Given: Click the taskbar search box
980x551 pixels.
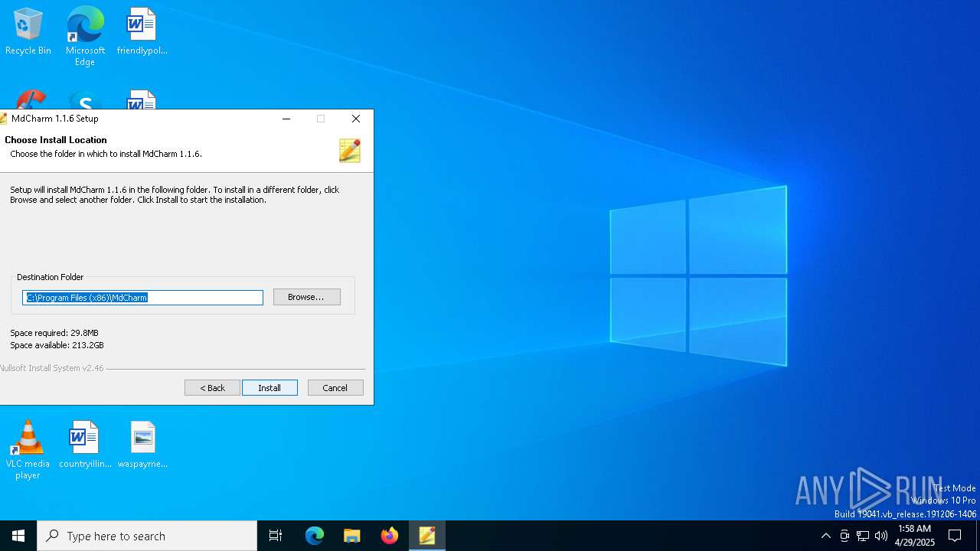Looking at the screenshot, I should click(x=147, y=536).
